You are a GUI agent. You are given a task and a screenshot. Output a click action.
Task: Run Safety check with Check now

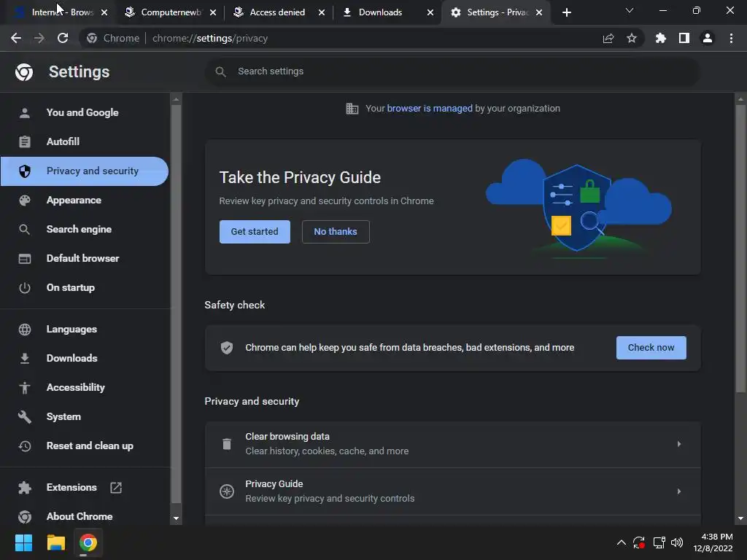point(651,348)
